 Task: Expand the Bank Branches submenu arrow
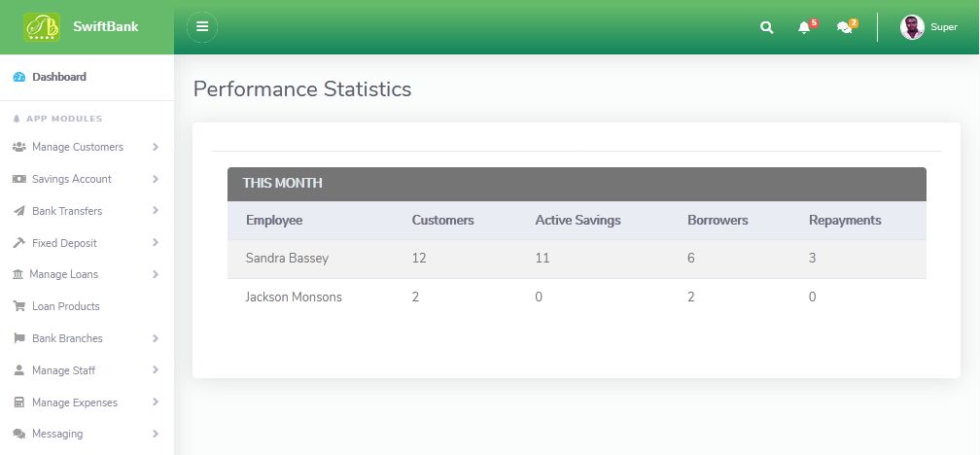click(x=156, y=338)
